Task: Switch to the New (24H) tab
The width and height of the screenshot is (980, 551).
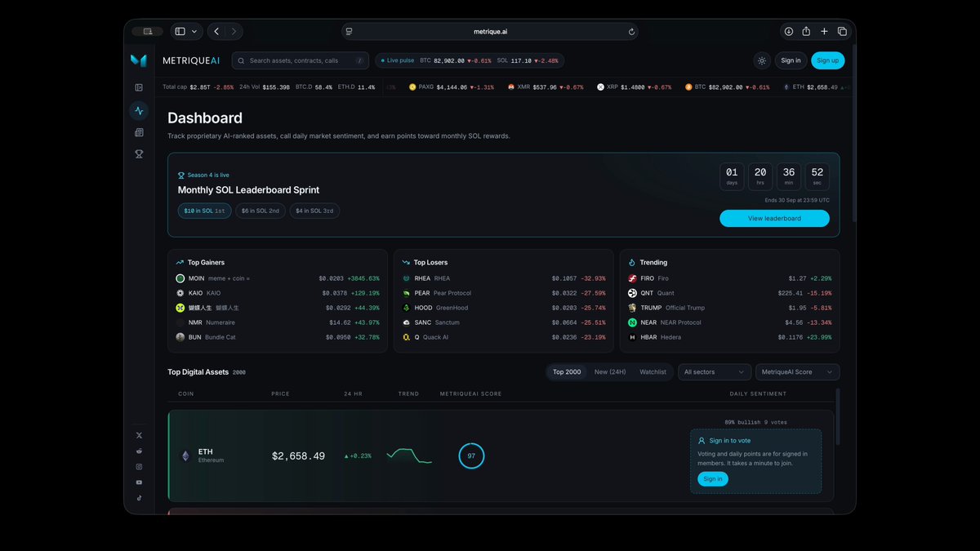Action: [610, 371]
